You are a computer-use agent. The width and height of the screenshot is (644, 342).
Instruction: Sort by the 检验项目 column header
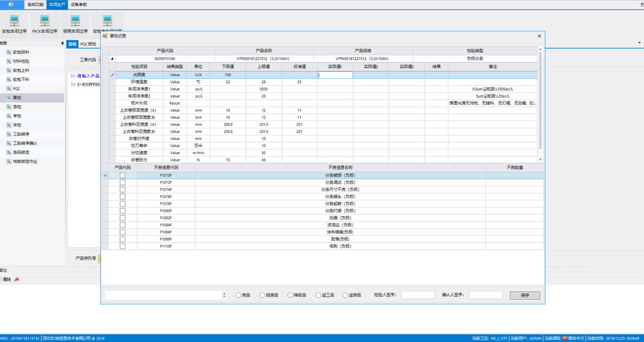(140, 67)
